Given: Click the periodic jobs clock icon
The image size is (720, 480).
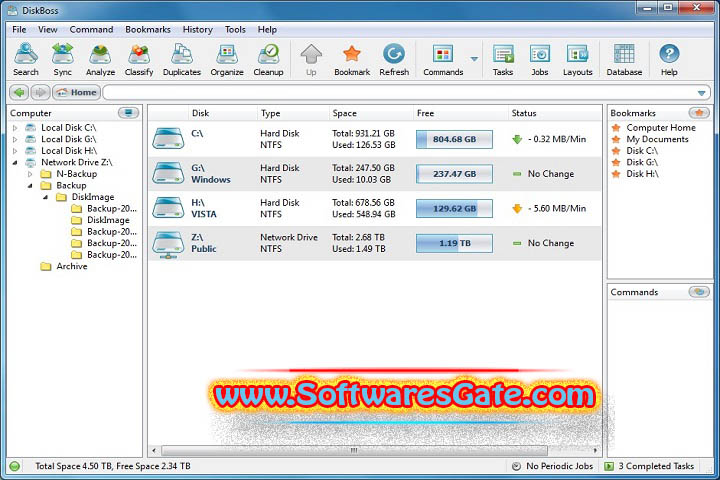Looking at the screenshot, I should [516, 466].
